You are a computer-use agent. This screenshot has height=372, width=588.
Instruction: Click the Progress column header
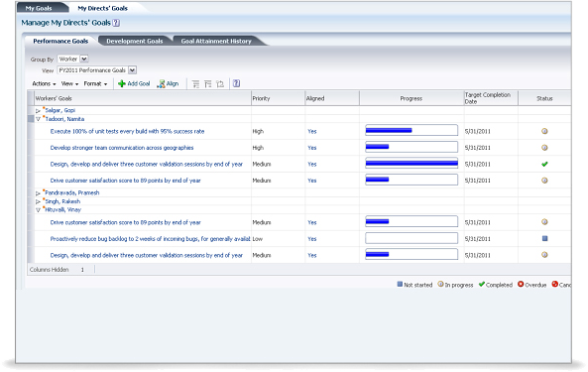[x=412, y=98]
